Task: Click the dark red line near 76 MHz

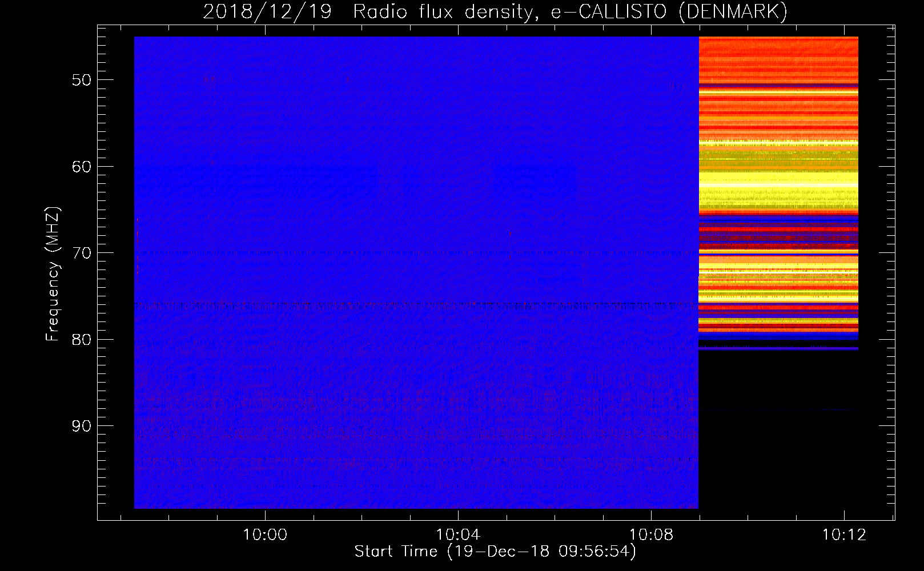Action: pyautogui.click(x=416, y=304)
